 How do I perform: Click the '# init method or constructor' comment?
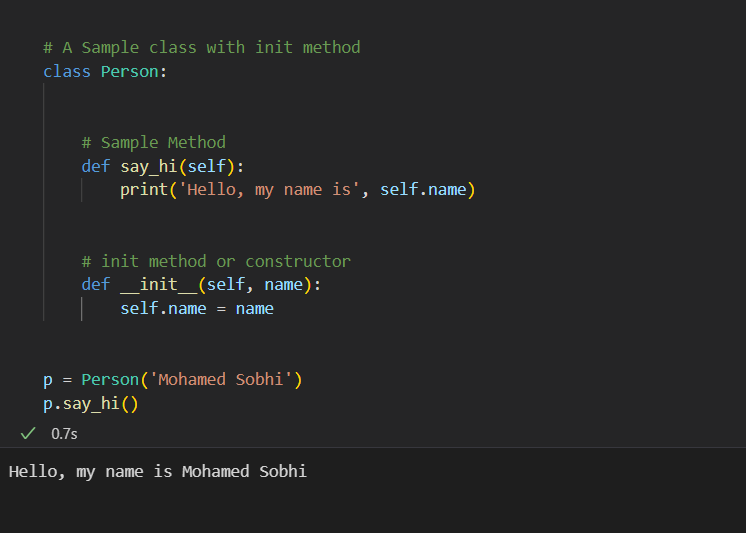tap(216, 261)
